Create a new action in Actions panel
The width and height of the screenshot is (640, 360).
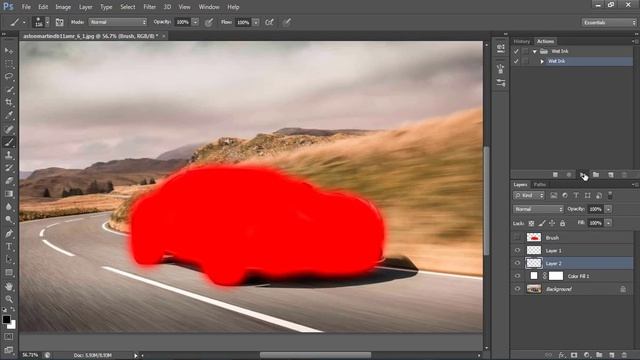611,175
